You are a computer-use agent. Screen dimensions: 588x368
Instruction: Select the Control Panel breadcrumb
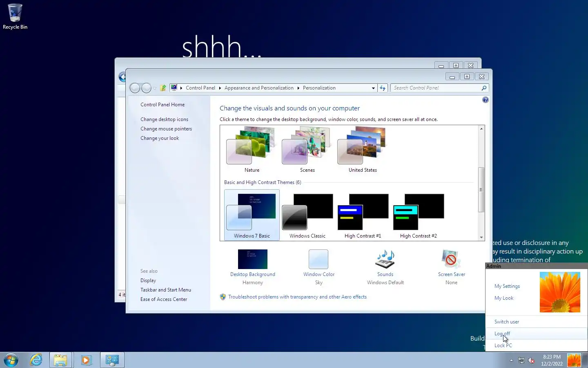pyautogui.click(x=200, y=88)
